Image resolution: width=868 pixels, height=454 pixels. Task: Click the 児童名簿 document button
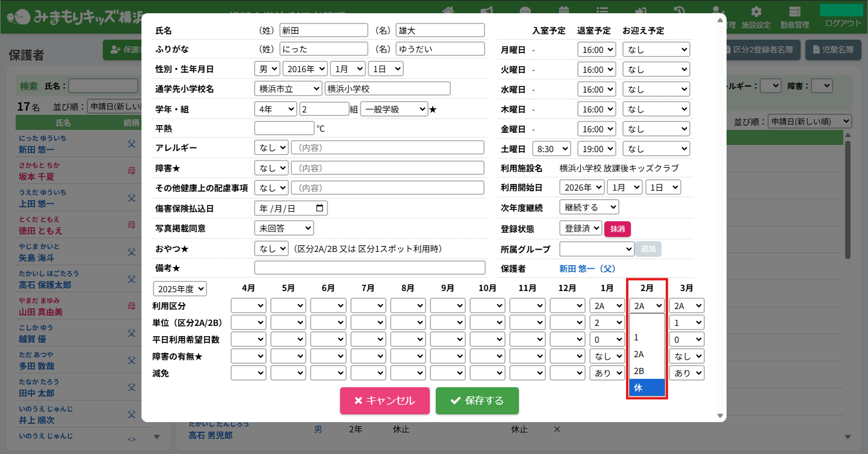833,50
